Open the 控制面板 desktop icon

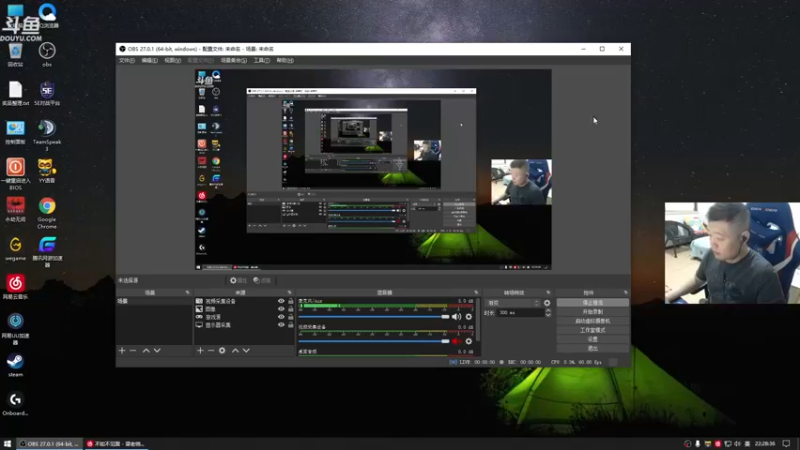coord(15,132)
